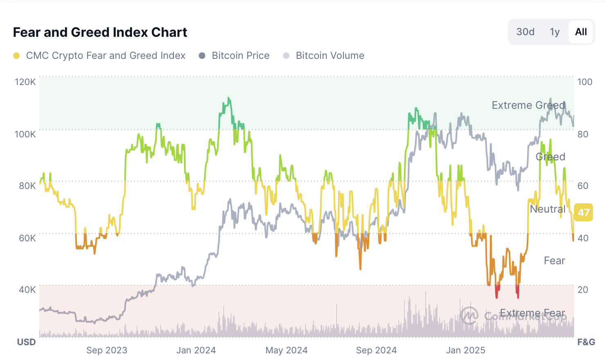Click the Extreme Fear zone label
The image size is (606, 364).
533,312
